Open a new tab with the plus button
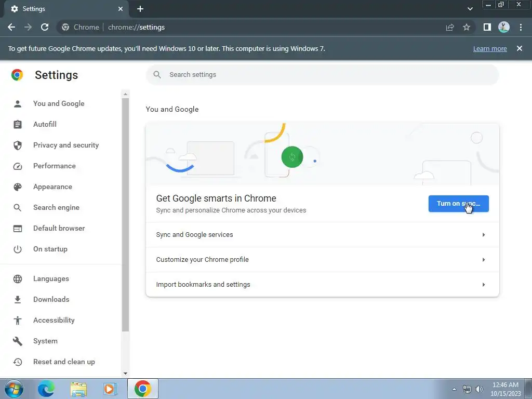 [140, 9]
